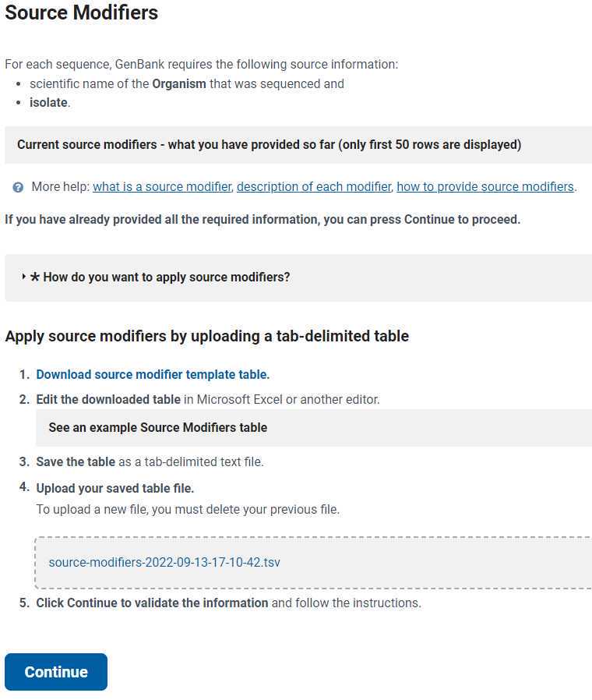Click the bold 'Organism' word
This screenshot has width=592, height=700.
[x=179, y=84]
